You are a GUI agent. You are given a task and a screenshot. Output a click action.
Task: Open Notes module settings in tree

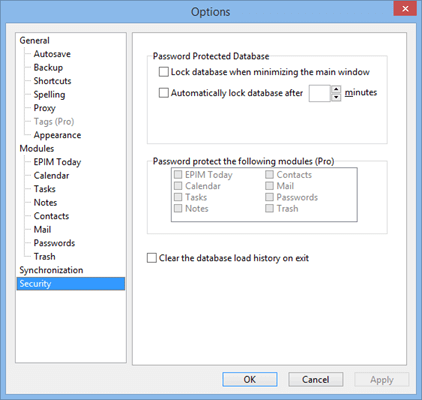(x=45, y=202)
